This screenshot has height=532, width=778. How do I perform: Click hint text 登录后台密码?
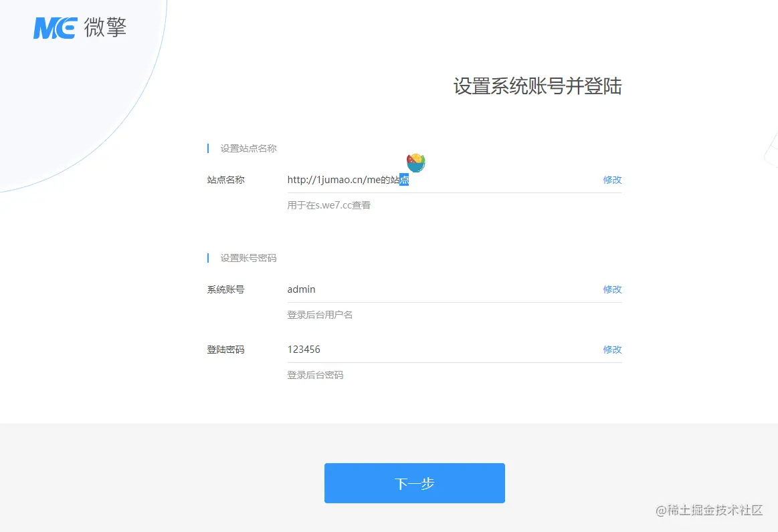(x=315, y=376)
